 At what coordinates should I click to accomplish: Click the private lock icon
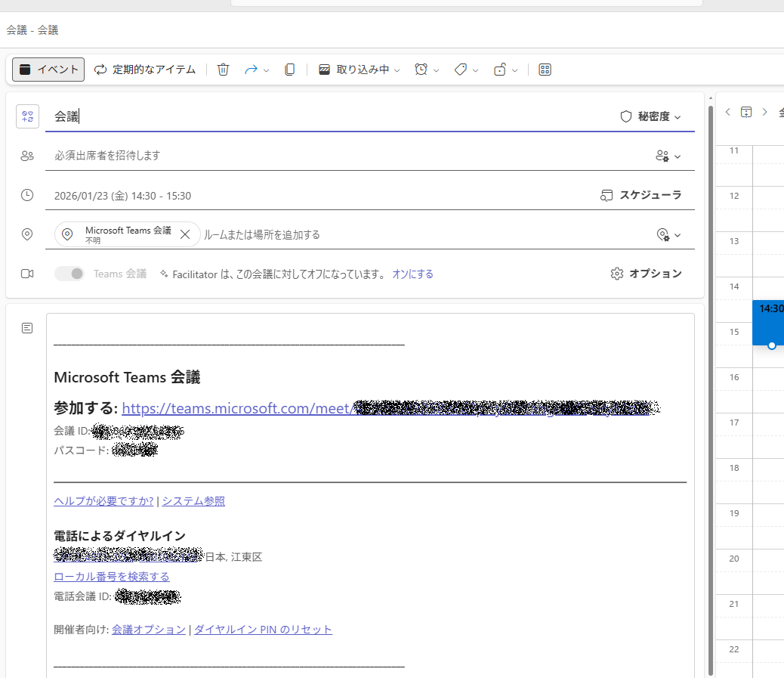point(499,70)
